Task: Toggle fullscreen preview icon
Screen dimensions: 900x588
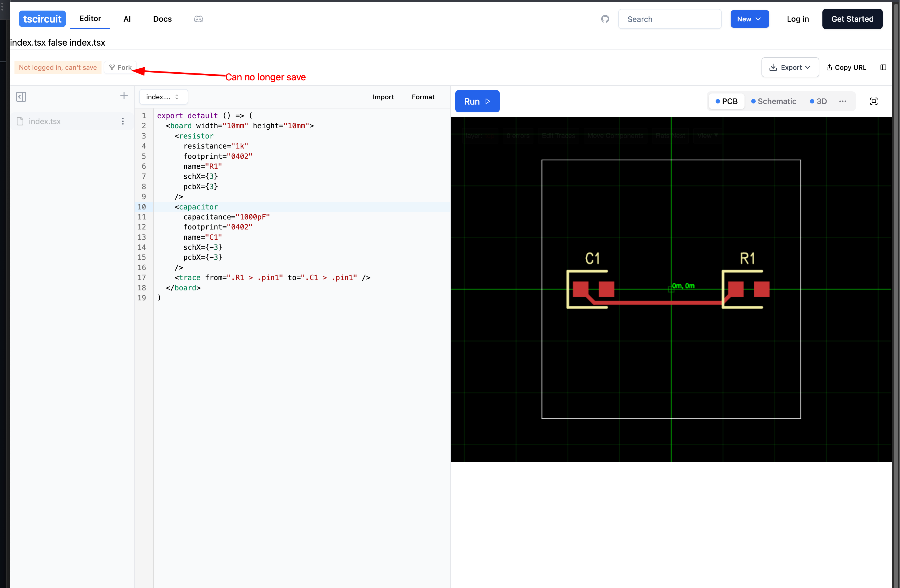Action: point(874,101)
